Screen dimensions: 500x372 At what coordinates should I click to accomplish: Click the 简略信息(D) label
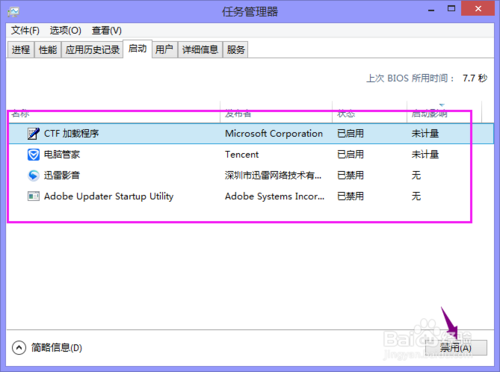click(x=57, y=348)
